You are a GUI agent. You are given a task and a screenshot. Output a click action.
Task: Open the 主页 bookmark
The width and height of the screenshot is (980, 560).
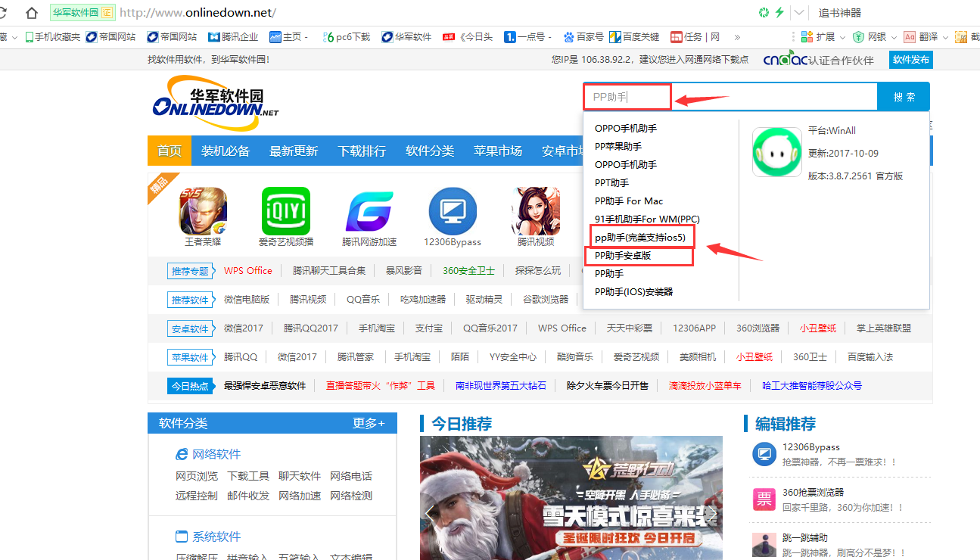[x=288, y=36]
